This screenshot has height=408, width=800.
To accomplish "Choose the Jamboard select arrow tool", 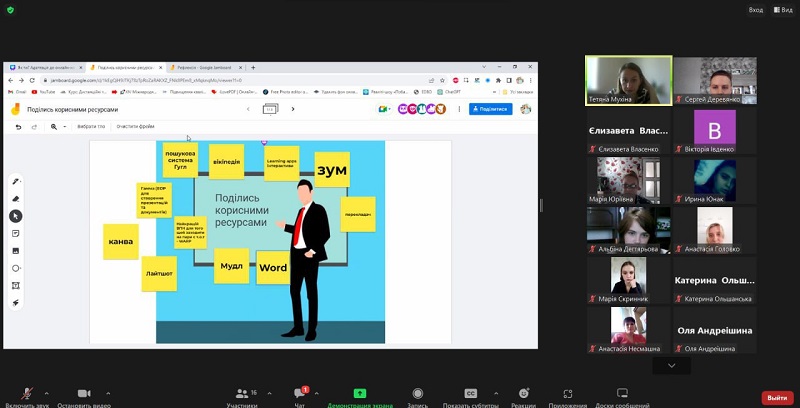I will pyautogui.click(x=16, y=216).
